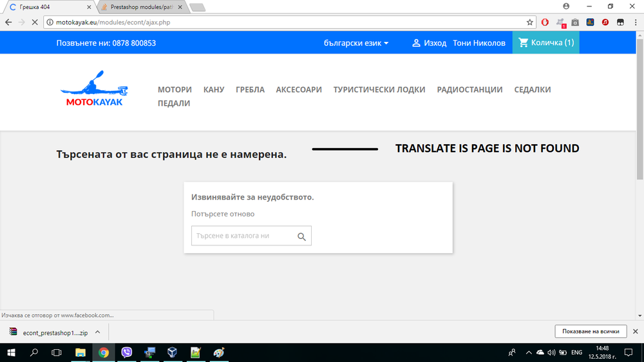Click Показване на всички downloads button
This screenshot has height=362, width=644.
pyautogui.click(x=591, y=331)
